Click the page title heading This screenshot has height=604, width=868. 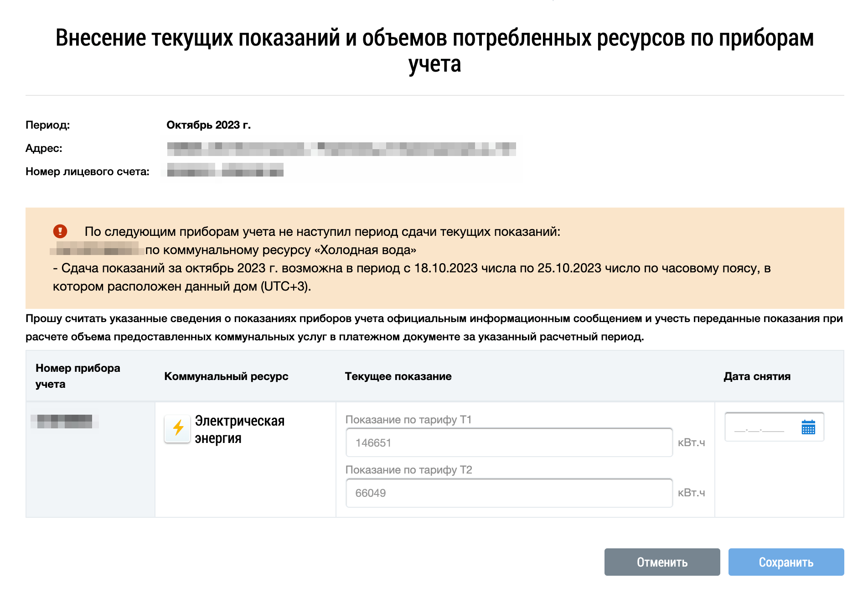tap(434, 51)
